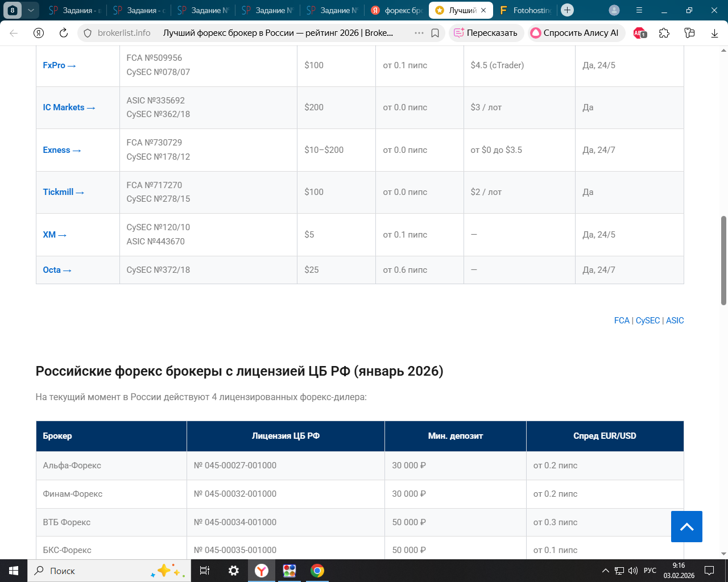Follow the CySEC regulator link
Viewport: 728px width, 582px height.
point(648,321)
